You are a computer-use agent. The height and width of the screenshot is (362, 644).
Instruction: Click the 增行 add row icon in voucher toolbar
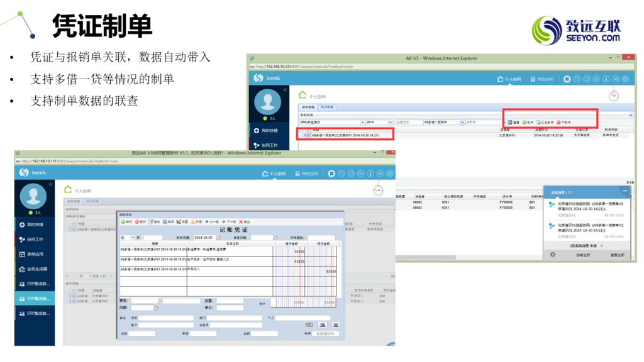(123, 222)
